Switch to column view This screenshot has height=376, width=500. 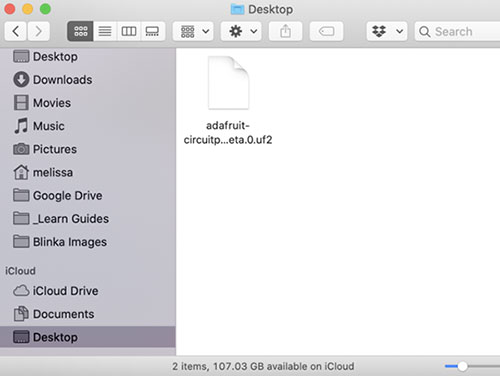(129, 31)
